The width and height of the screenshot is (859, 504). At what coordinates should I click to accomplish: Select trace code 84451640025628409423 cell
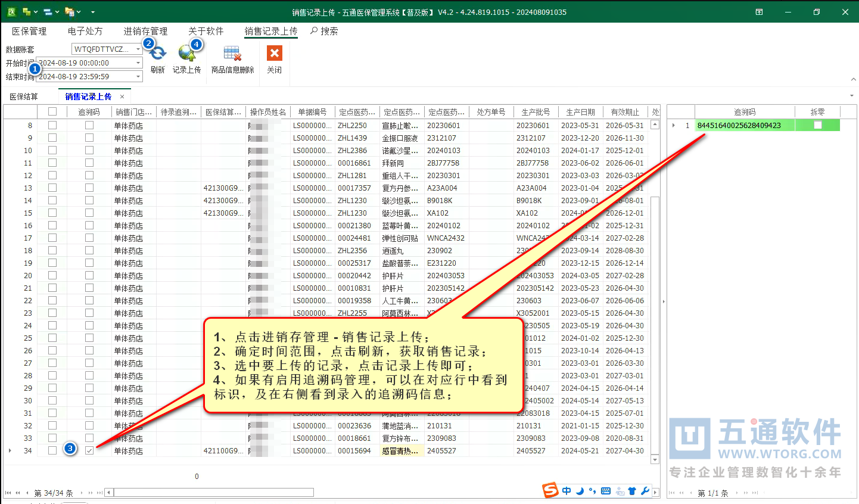click(745, 125)
